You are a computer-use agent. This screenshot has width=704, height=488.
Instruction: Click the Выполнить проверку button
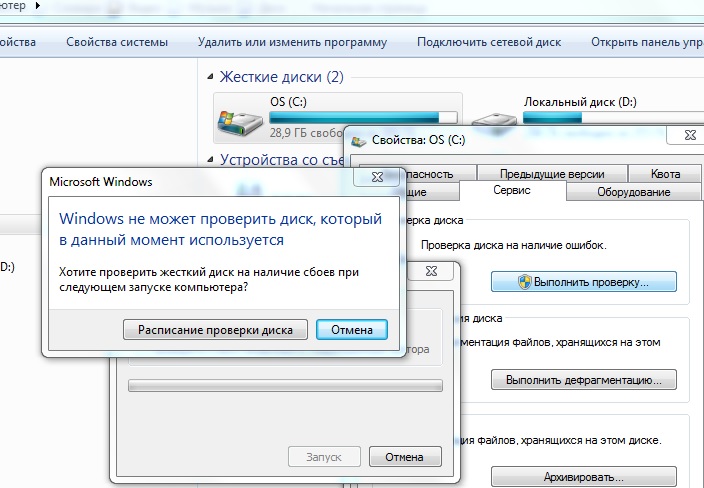pyautogui.click(x=584, y=282)
